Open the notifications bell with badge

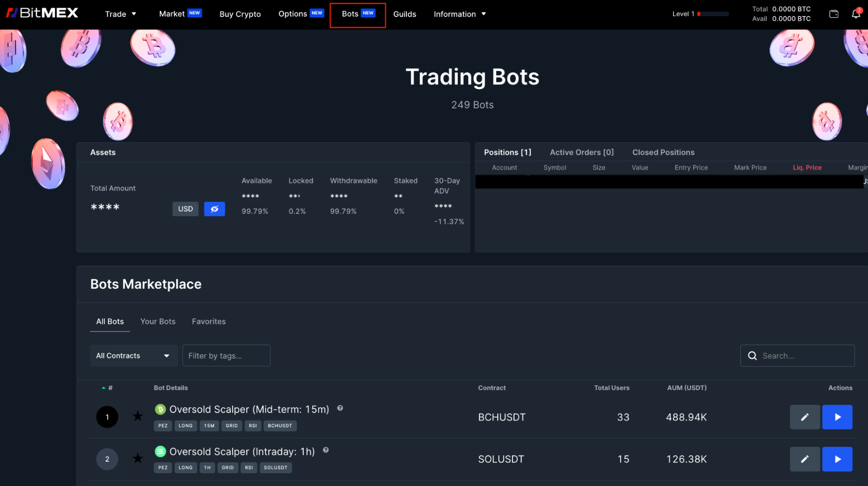(x=855, y=13)
